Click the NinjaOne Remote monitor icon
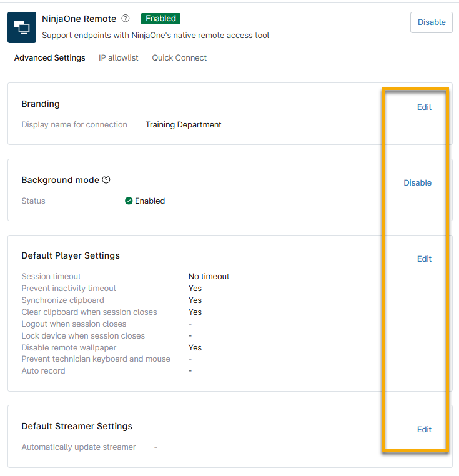Image resolution: width=459 pixels, height=476 pixels. pos(22,27)
